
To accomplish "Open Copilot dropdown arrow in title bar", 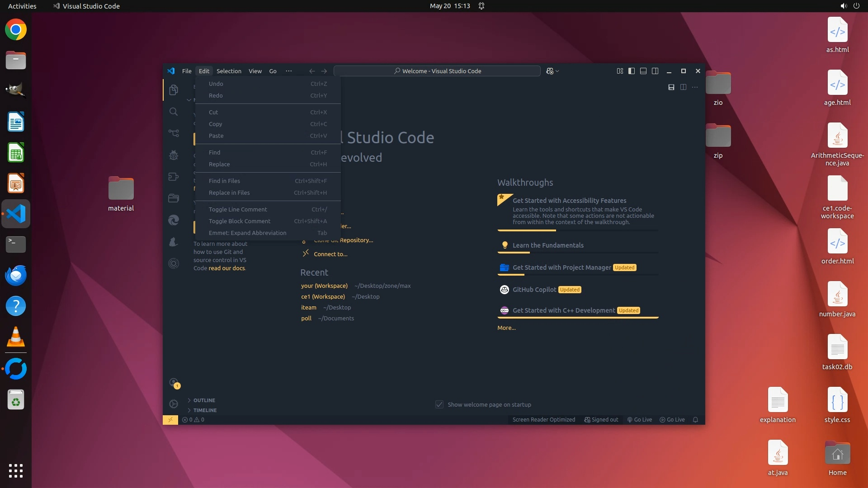I will click(x=557, y=71).
